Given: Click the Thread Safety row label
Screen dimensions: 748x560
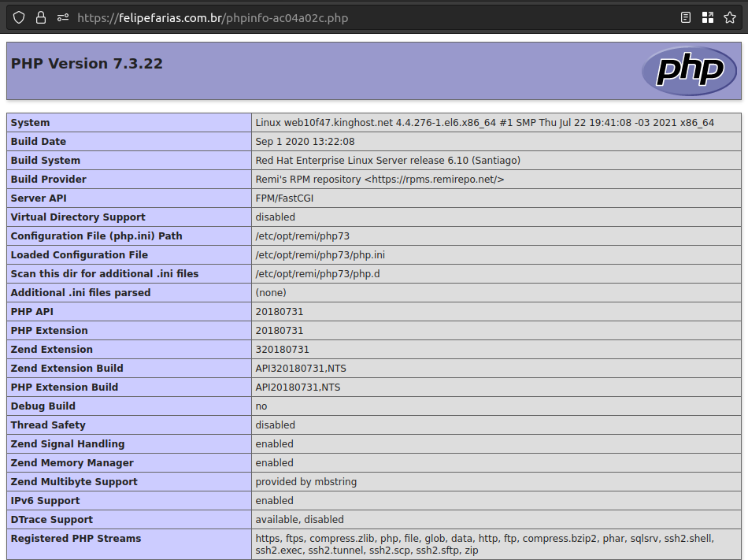Looking at the screenshot, I should 48,425.
